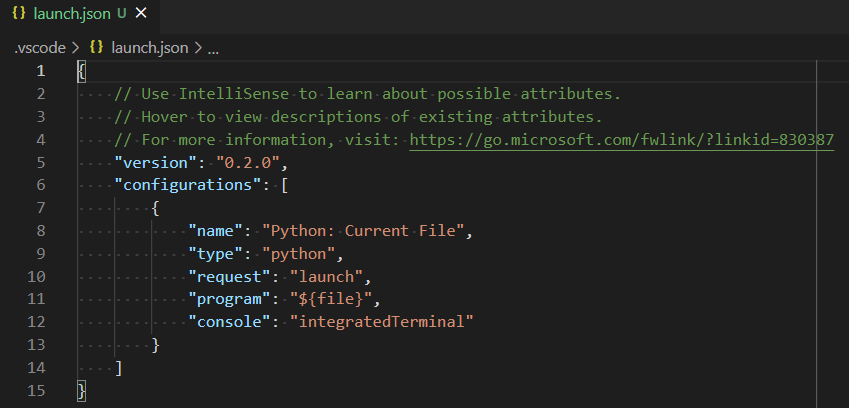Select the launch.json editor tab
Image resolution: width=849 pixels, height=408 pixels.
coord(80,15)
